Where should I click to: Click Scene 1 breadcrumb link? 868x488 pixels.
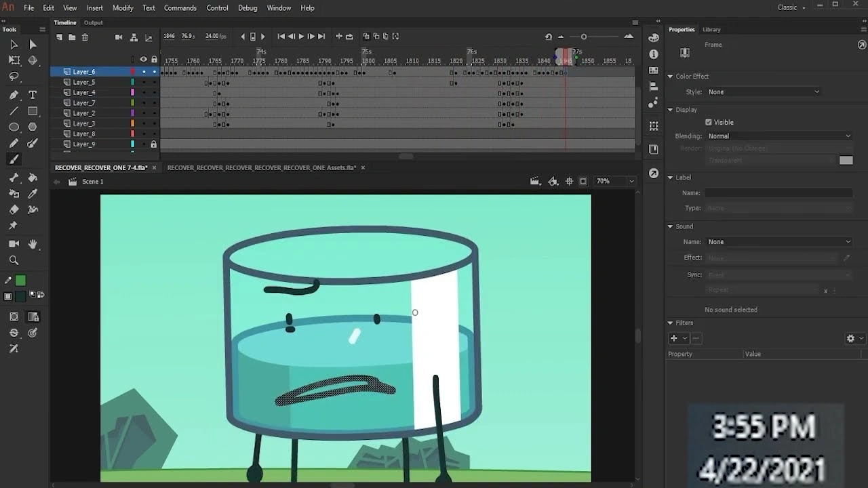pos(93,182)
